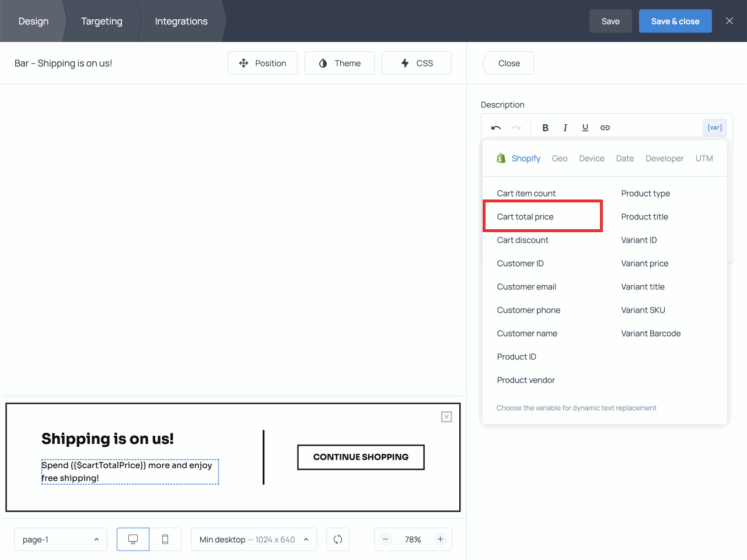Image resolution: width=747 pixels, height=560 pixels.
Task: Switch to desktop preview mode
Action: [133, 540]
